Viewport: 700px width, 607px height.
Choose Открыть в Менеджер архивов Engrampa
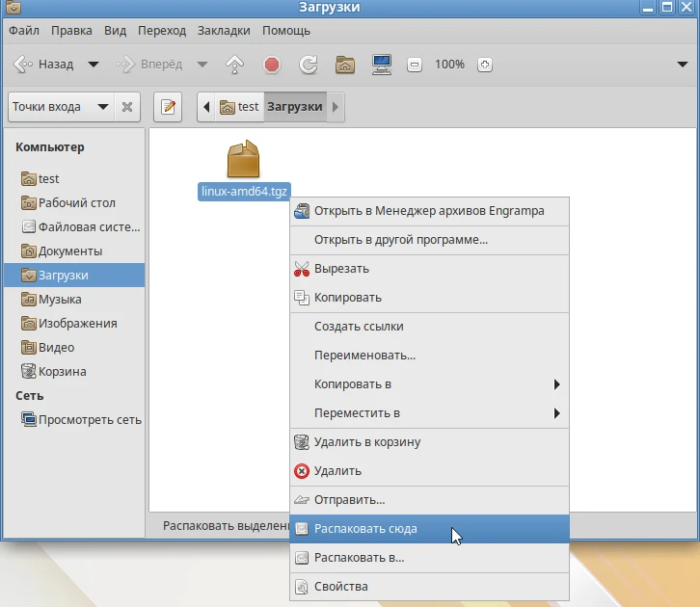[x=429, y=211]
